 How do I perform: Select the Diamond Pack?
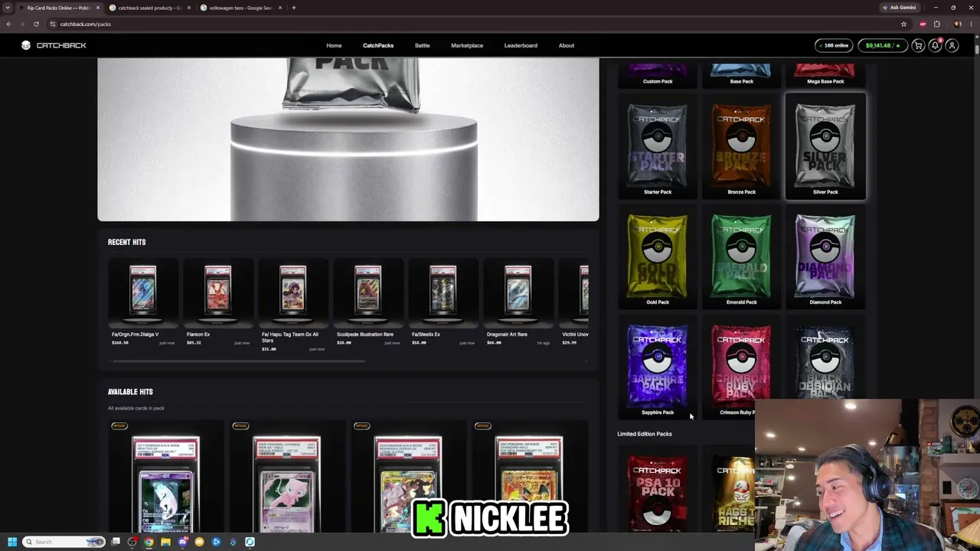tap(825, 258)
